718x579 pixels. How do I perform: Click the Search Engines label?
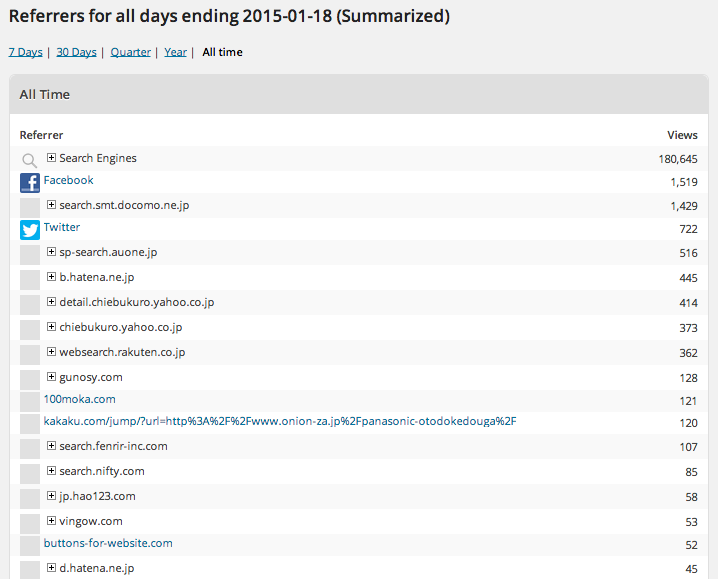[x=98, y=158]
